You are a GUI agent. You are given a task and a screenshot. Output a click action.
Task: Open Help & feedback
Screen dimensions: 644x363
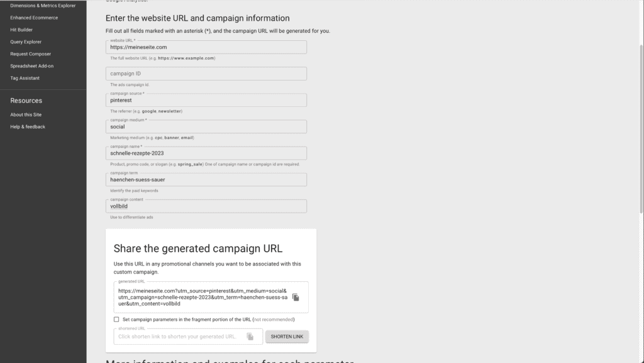point(28,127)
